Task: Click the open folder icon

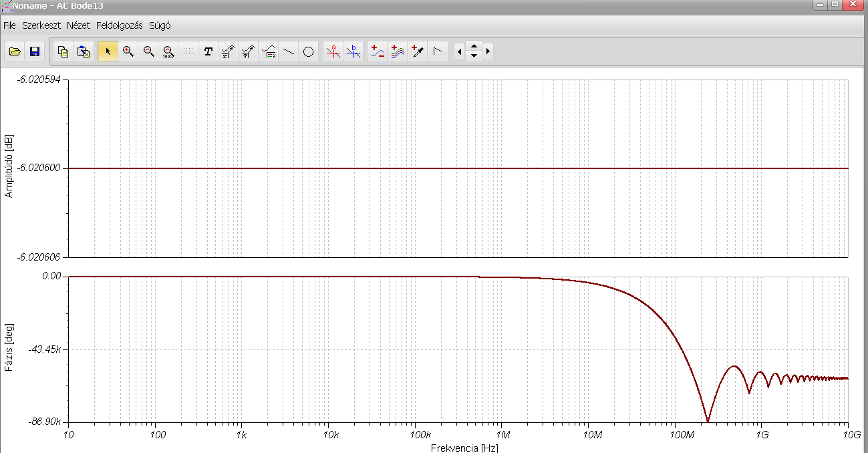Action: [15, 51]
